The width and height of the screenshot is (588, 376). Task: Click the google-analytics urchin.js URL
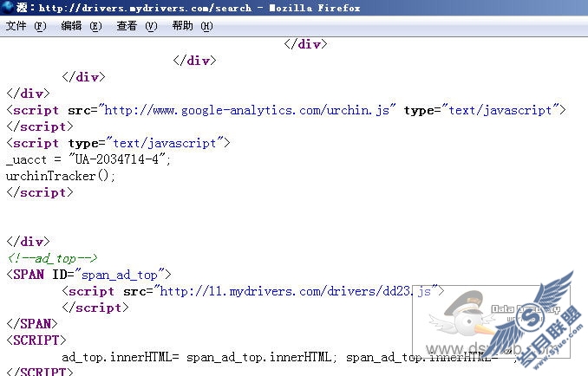click(x=247, y=110)
